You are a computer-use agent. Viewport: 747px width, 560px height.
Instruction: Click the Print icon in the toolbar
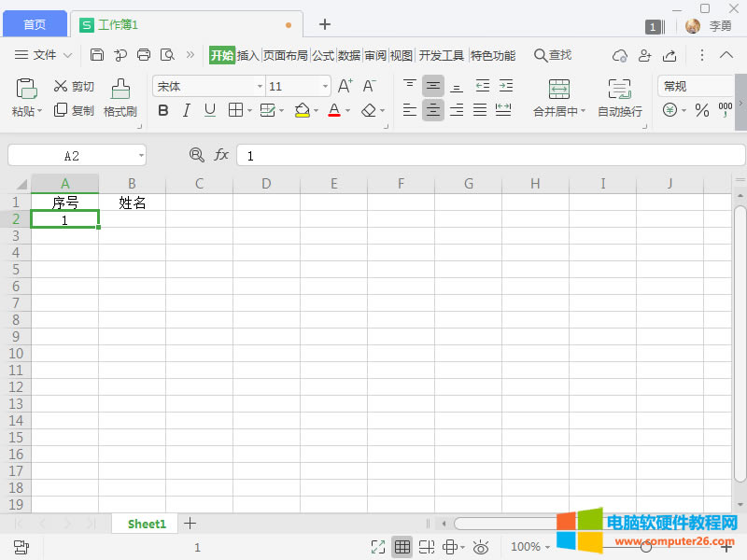(x=144, y=55)
